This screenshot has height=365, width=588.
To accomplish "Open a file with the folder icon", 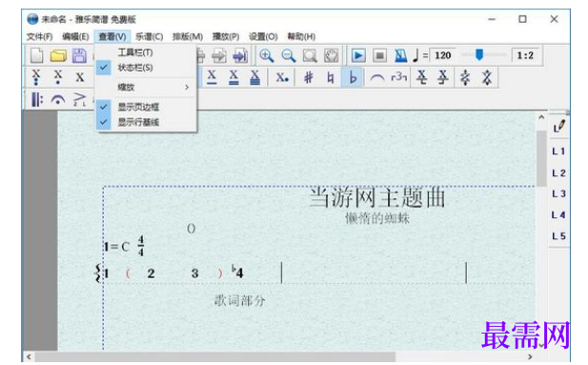I will [x=58, y=56].
